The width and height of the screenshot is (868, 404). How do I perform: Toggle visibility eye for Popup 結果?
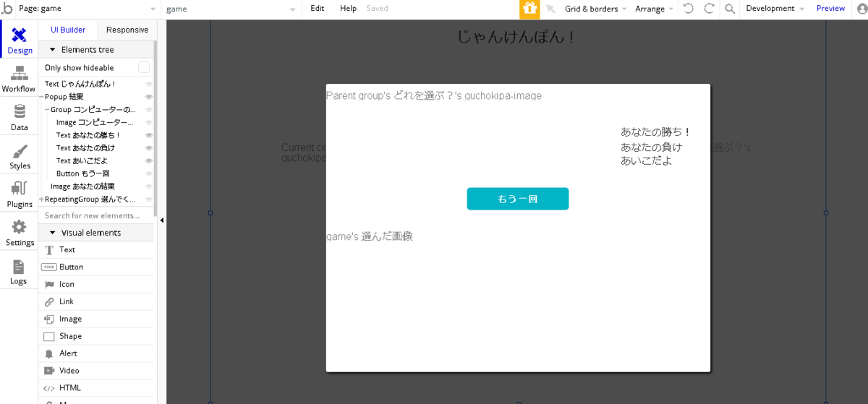pyautogui.click(x=149, y=97)
